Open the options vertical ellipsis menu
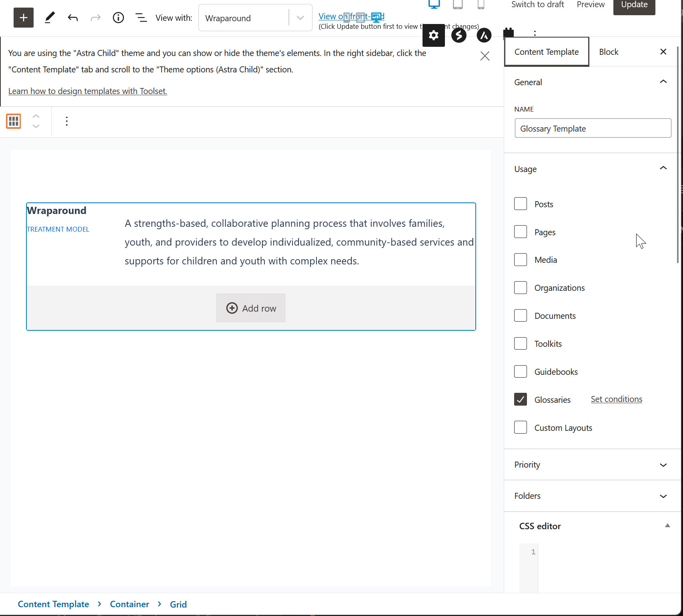 [x=535, y=34]
